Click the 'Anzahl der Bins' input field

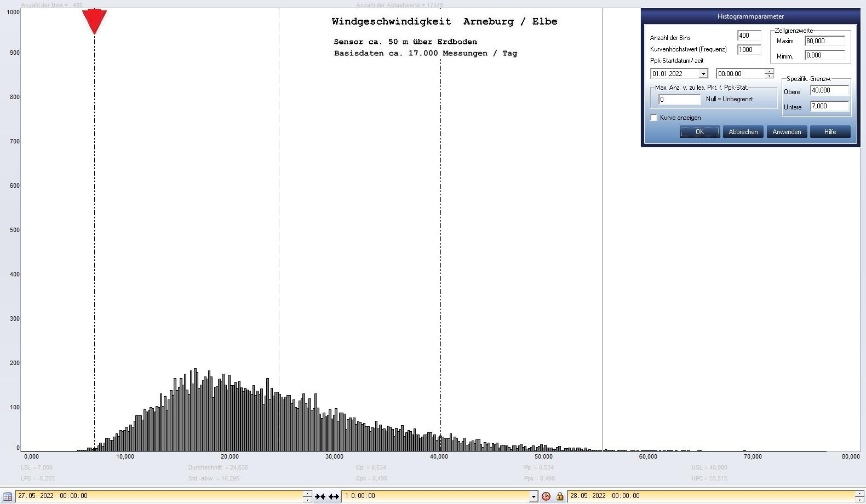pos(749,36)
